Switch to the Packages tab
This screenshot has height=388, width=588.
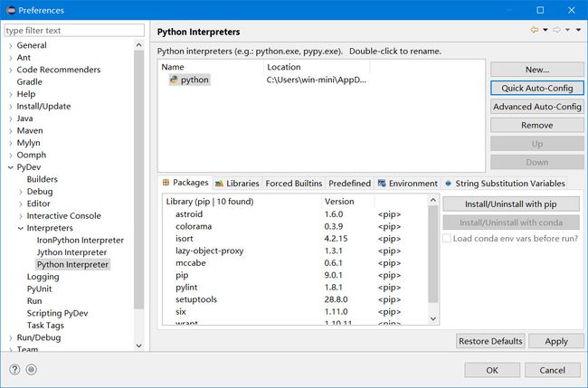tap(185, 183)
